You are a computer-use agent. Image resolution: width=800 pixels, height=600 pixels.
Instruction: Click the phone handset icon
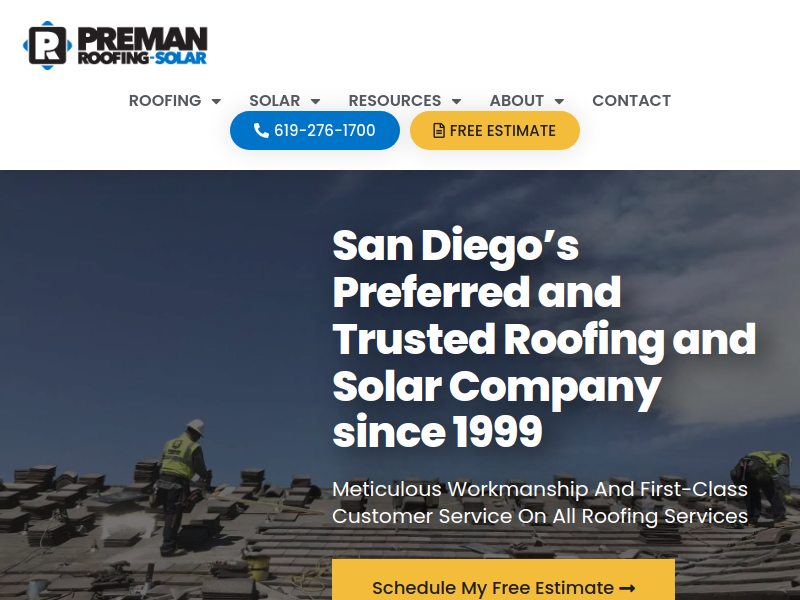point(261,131)
